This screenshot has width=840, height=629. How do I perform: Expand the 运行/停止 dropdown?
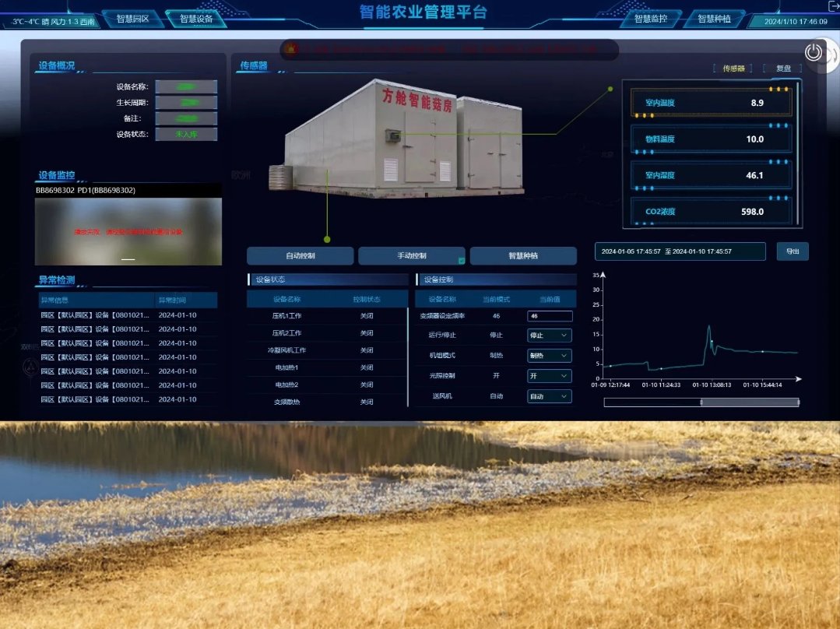tap(549, 336)
